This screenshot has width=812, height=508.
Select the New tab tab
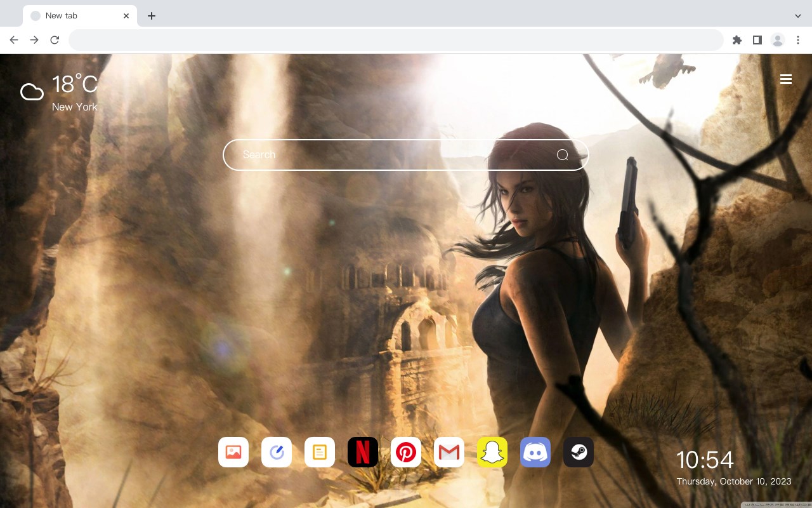pos(80,16)
